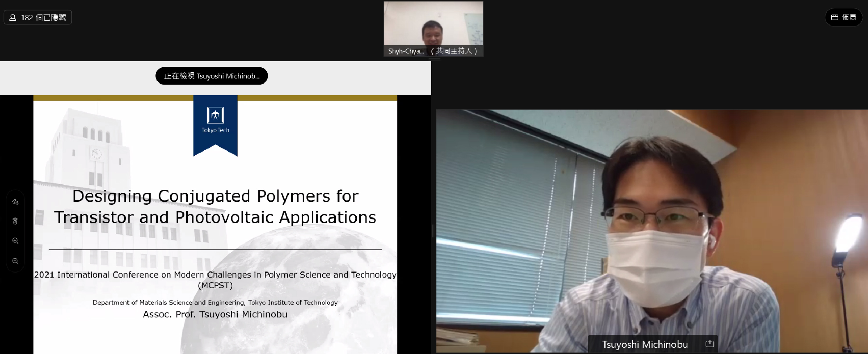Click the Tokyo Tech logo banner

click(x=215, y=126)
